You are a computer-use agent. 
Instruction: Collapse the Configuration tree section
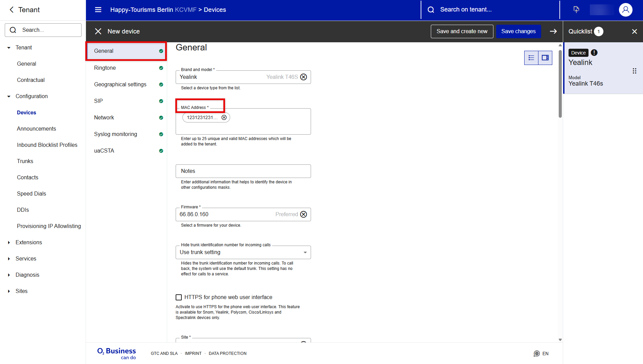tap(9, 96)
